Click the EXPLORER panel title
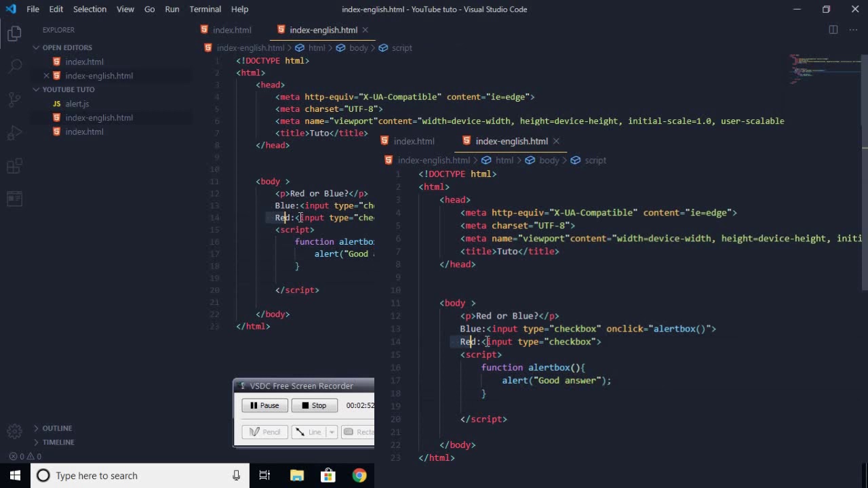This screenshot has height=488, width=868. [58, 30]
